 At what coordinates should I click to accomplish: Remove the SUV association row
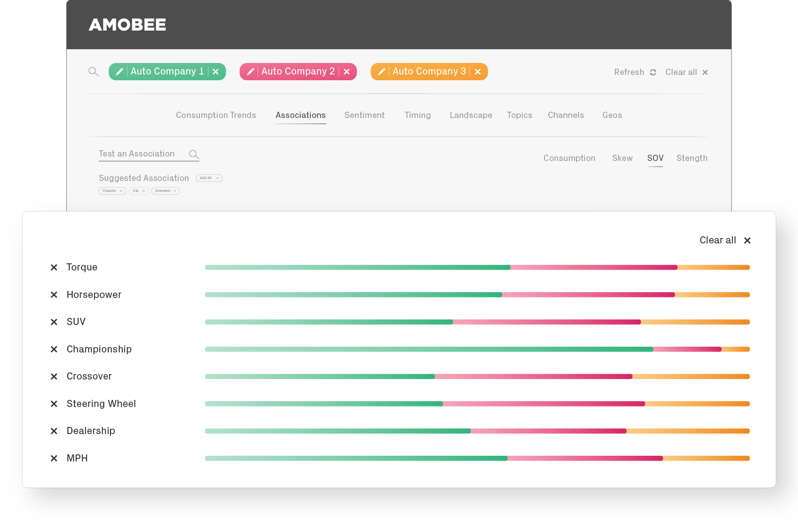pos(54,322)
